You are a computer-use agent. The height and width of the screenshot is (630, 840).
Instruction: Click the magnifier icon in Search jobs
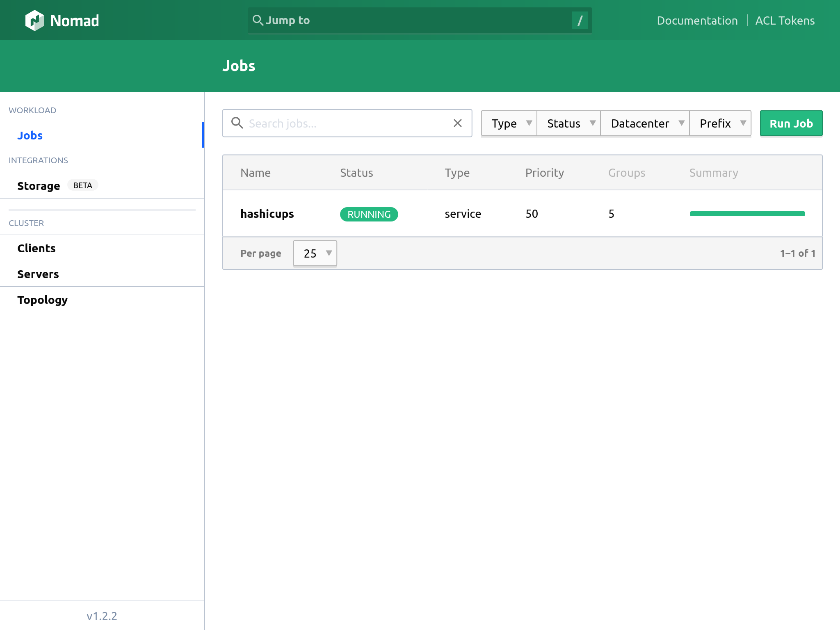point(237,123)
